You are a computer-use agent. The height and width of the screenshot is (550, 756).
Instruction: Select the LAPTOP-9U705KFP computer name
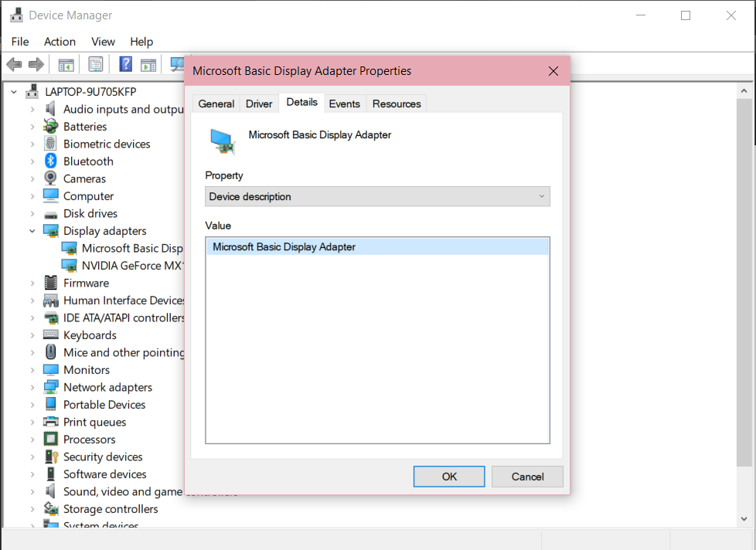pyautogui.click(x=90, y=91)
